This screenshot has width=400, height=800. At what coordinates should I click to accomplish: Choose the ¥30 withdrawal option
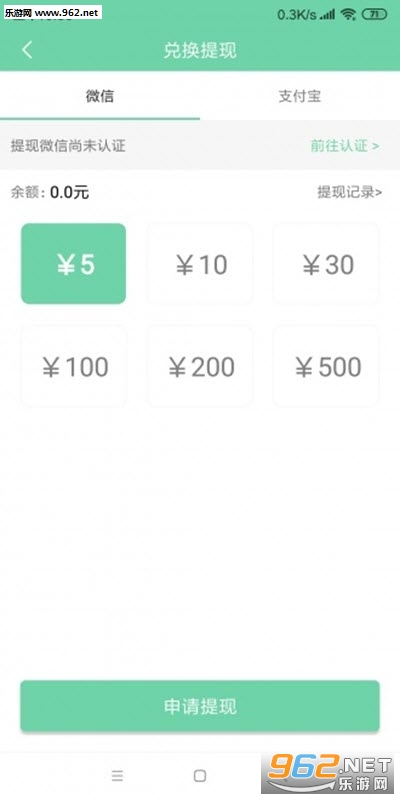point(327,264)
